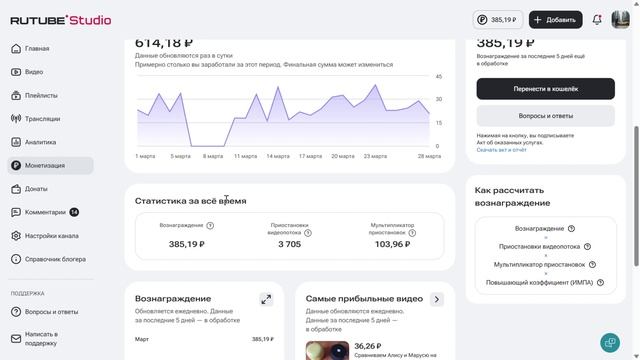The image size is (640, 360).
Task: Click the gear icon for Настройки канала
Action: (x=16, y=236)
